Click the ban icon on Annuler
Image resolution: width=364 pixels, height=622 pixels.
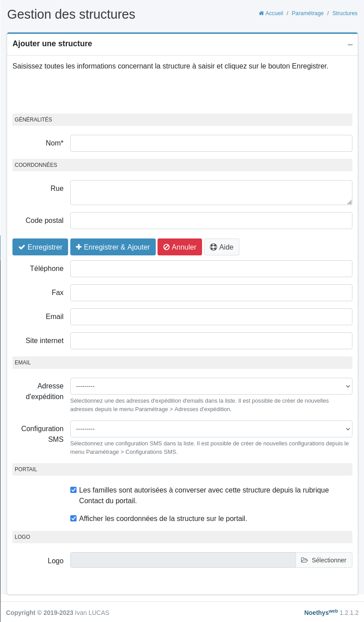pyautogui.click(x=166, y=247)
